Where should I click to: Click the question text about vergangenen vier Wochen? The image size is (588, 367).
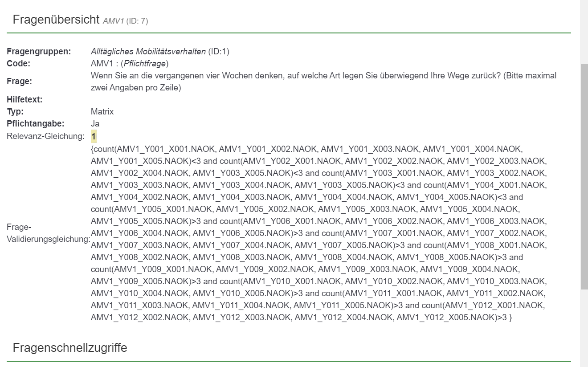[323, 82]
